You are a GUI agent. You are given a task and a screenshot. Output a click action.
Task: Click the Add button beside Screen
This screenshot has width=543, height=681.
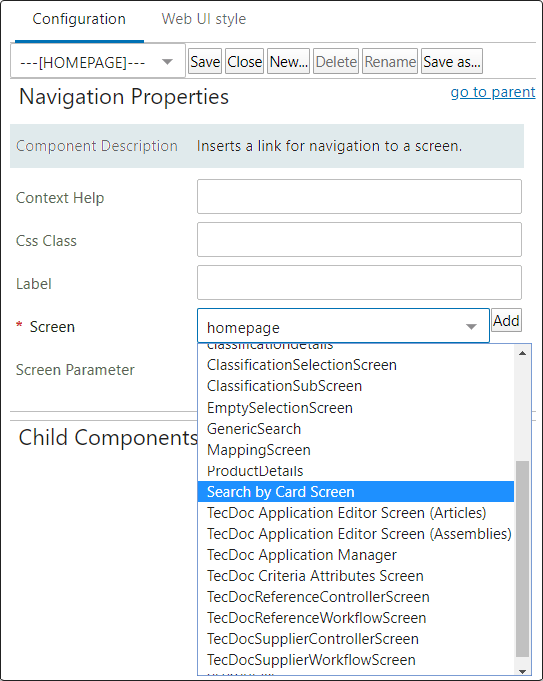507,321
